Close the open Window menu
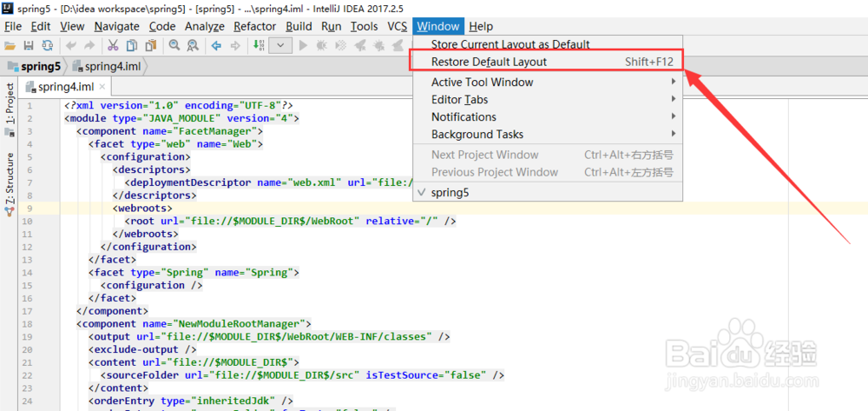868x411 pixels. click(438, 26)
